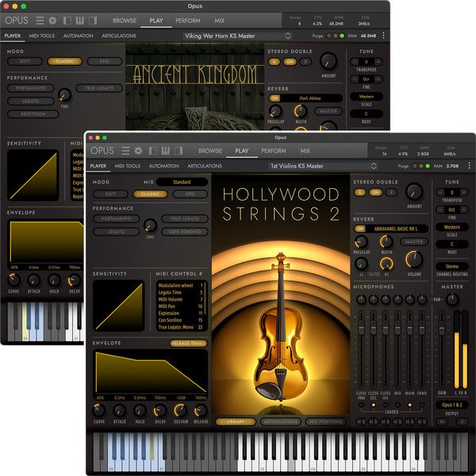Click the Performance Time knob in Hollywood Strings
This screenshot has height=476, width=476.
(150, 225)
